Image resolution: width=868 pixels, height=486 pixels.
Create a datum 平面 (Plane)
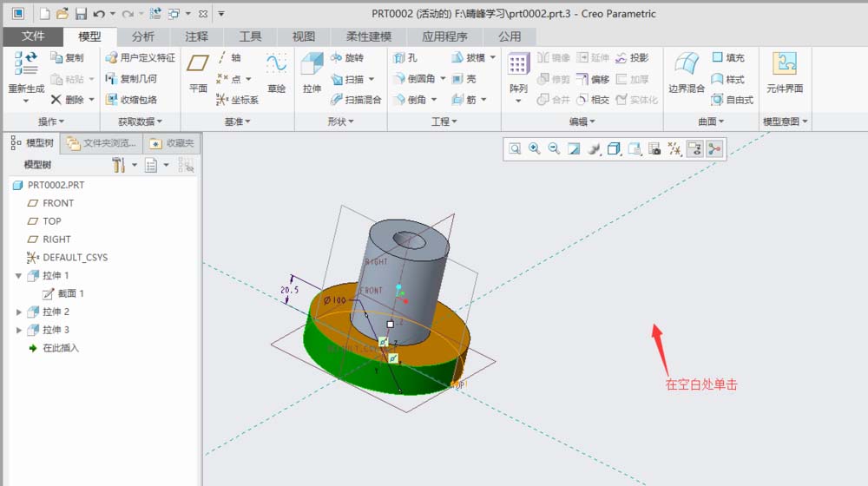click(198, 73)
